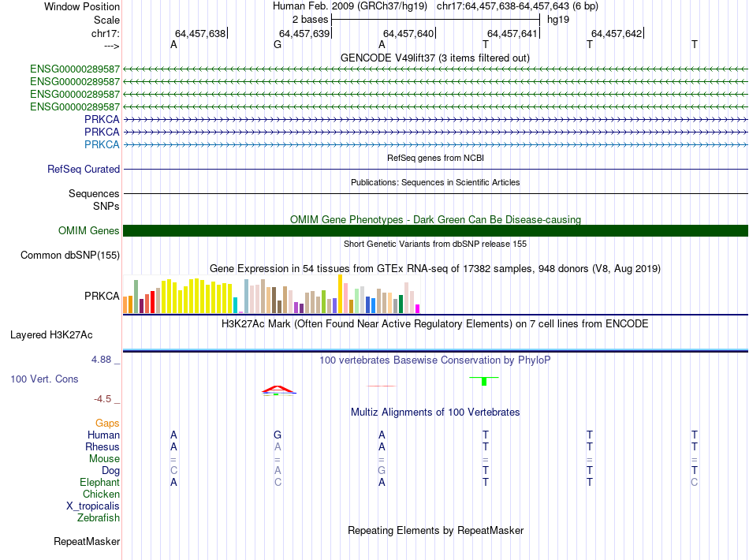Click the Window Position track label
Image resolution: width=749 pixels, height=560 pixels.
(x=82, y=6)
